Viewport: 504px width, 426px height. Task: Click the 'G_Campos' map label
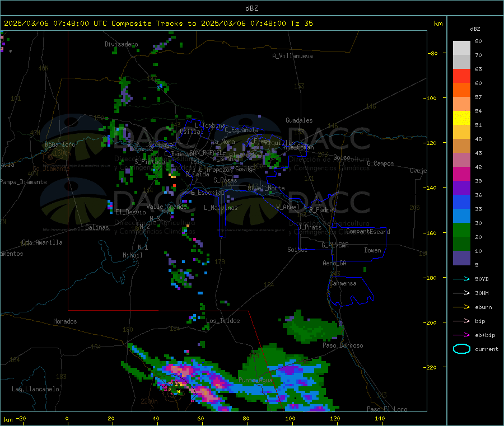[x=380, y=163]
